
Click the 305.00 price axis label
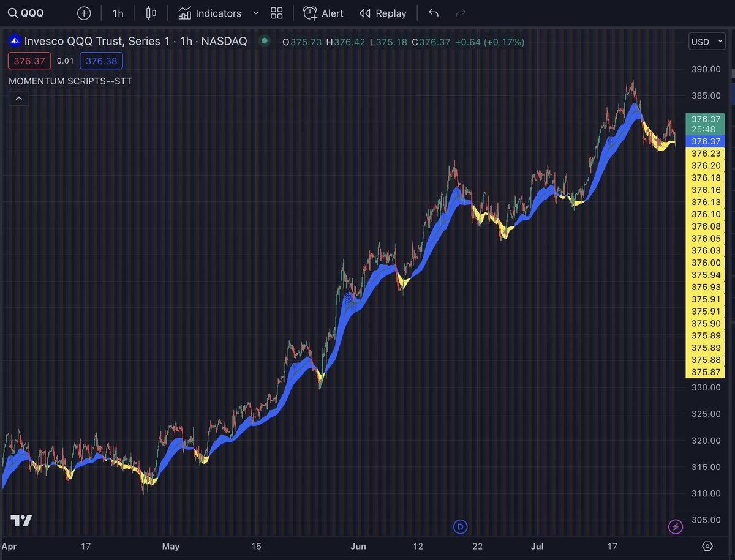click(706, 520)
